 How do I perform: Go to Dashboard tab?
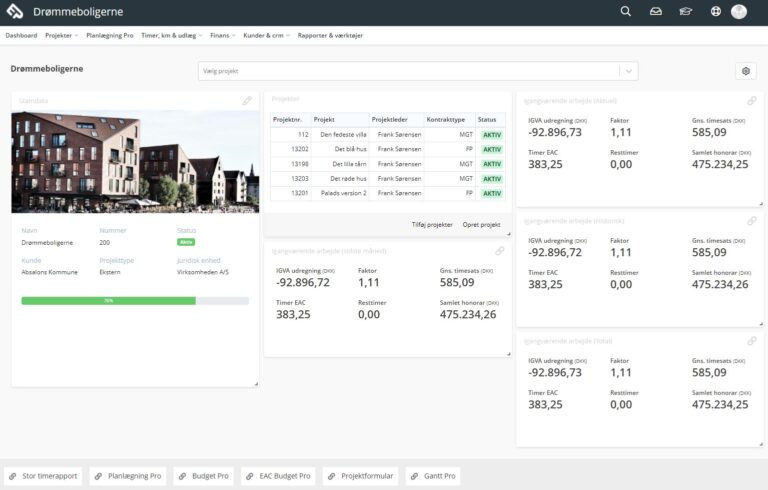coord(21,35)
